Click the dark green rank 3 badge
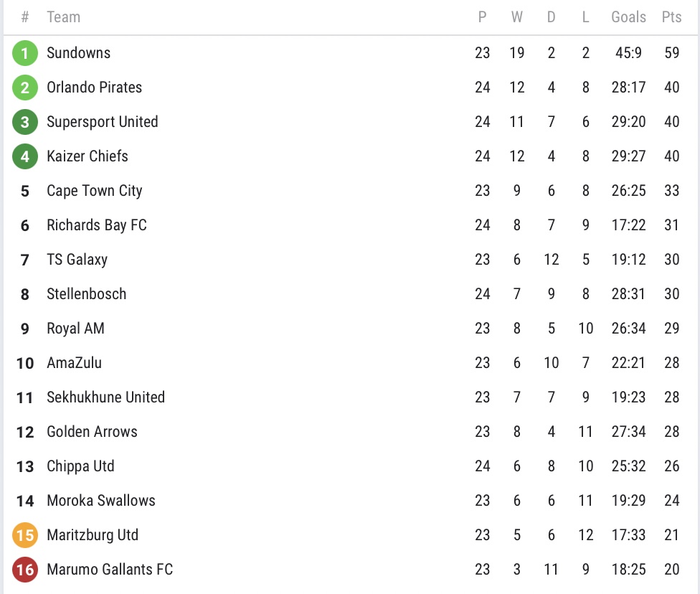 point(25,122)
